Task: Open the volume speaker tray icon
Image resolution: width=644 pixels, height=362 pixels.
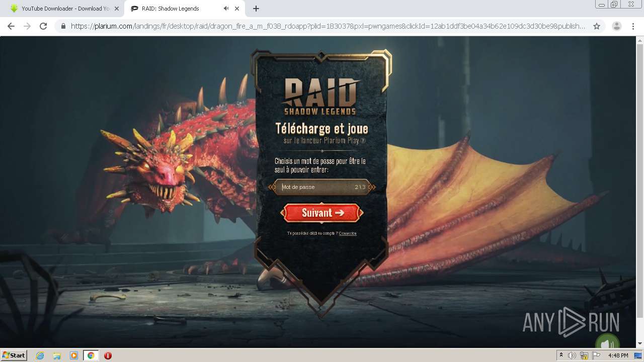Action: (572, 355)
